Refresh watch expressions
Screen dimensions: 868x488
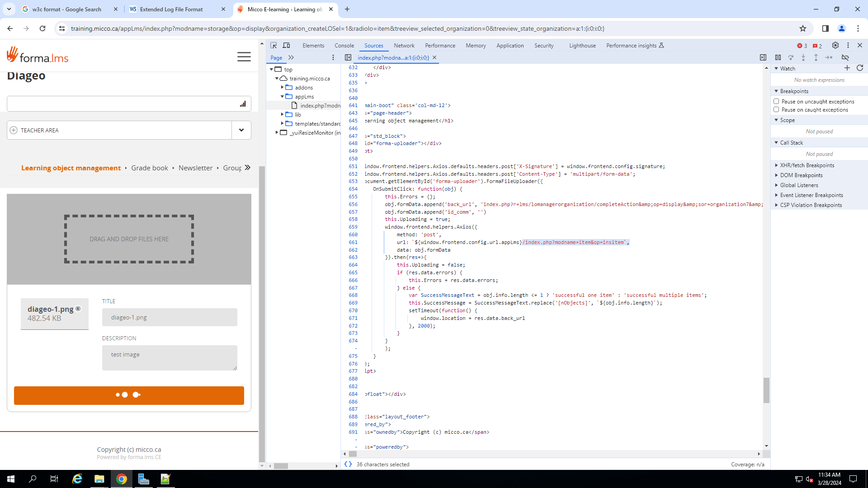click(x=860, y=68)
